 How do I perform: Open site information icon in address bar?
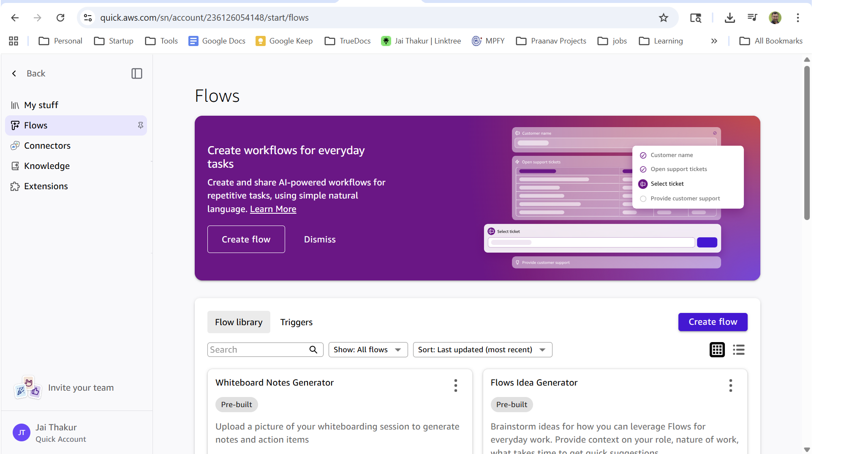tap(88, 18)
